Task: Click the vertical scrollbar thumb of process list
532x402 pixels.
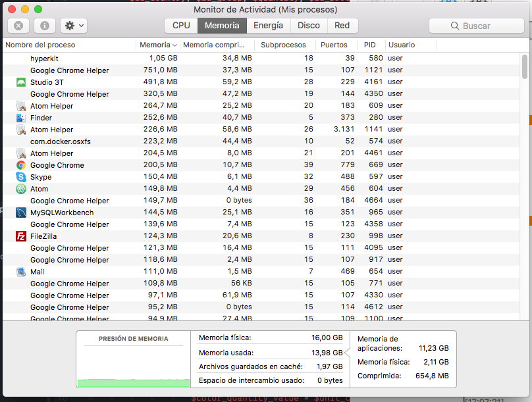Action: [525, 66]
